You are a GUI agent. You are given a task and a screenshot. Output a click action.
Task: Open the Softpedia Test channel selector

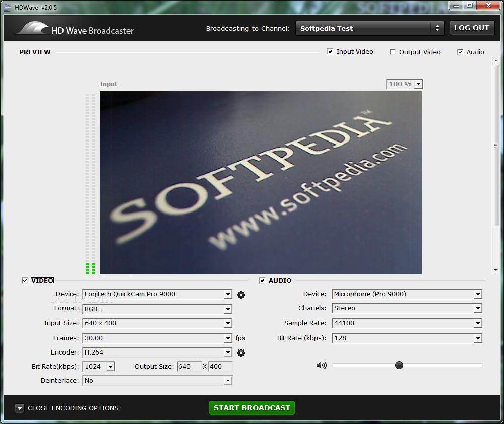[x=369, y=28]
